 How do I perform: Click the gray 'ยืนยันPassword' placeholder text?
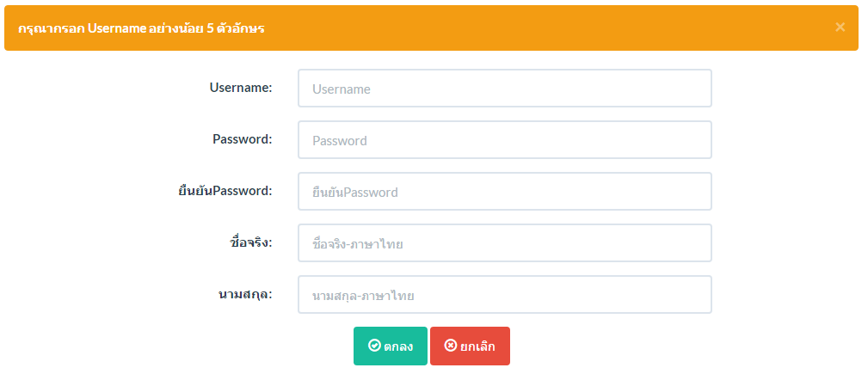tap(354, 192)
